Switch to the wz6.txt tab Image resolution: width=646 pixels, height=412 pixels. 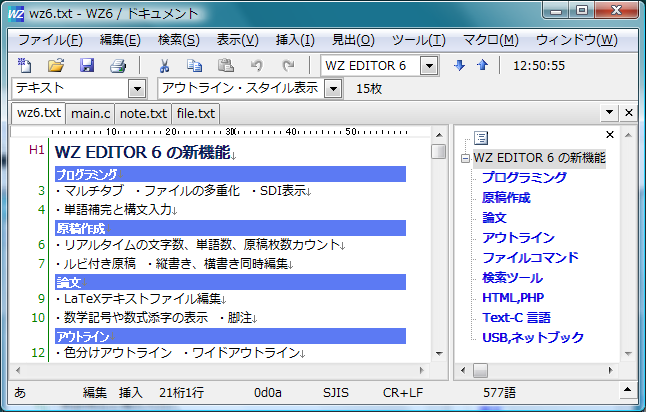click(x=39, y=113)
